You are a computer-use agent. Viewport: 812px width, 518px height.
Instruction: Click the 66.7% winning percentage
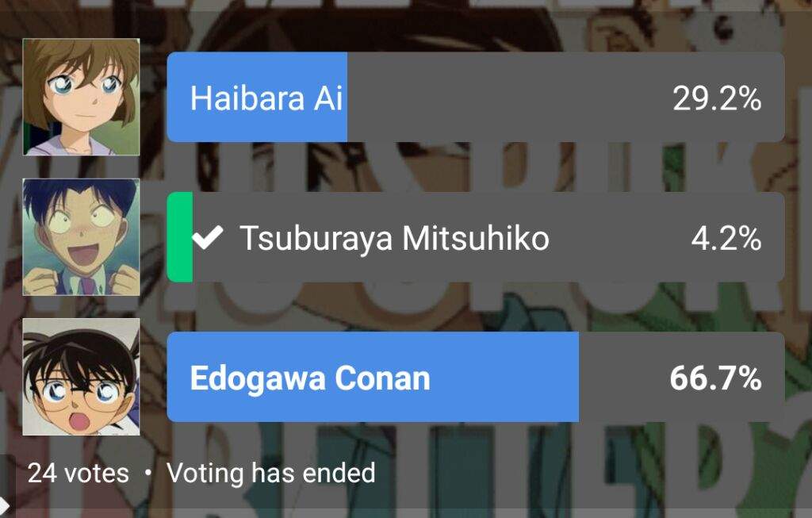click(716, 378)
